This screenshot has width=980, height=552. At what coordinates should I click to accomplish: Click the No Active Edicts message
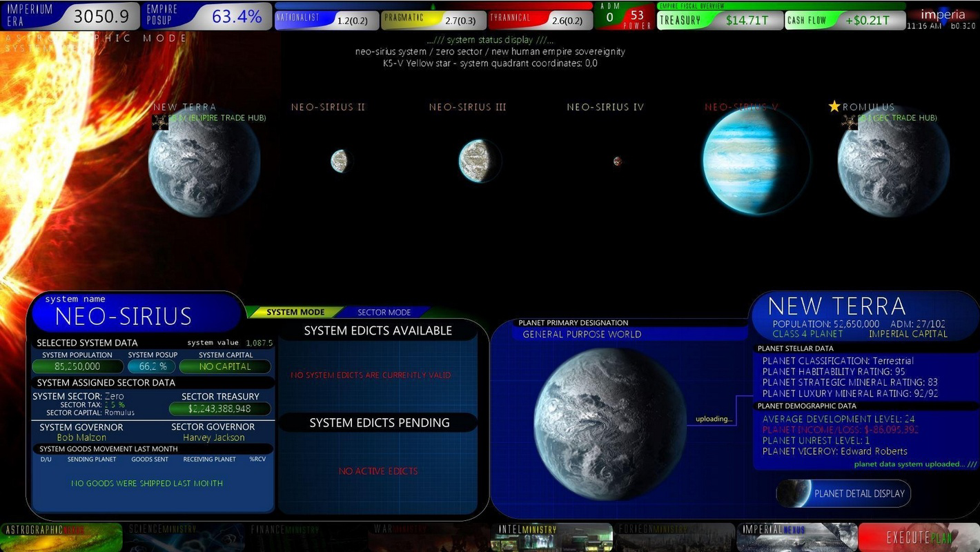pyautogui.click(x=378, y=471)
